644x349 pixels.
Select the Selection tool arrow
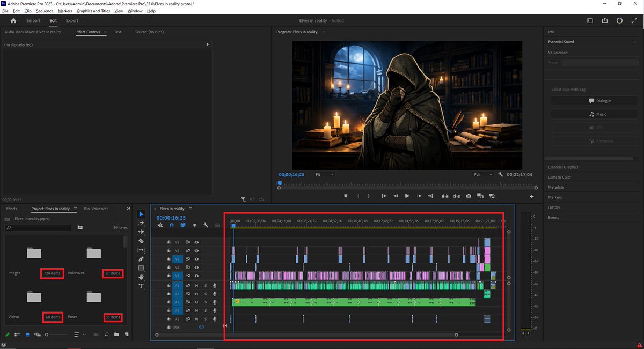[x=141, y=214]
